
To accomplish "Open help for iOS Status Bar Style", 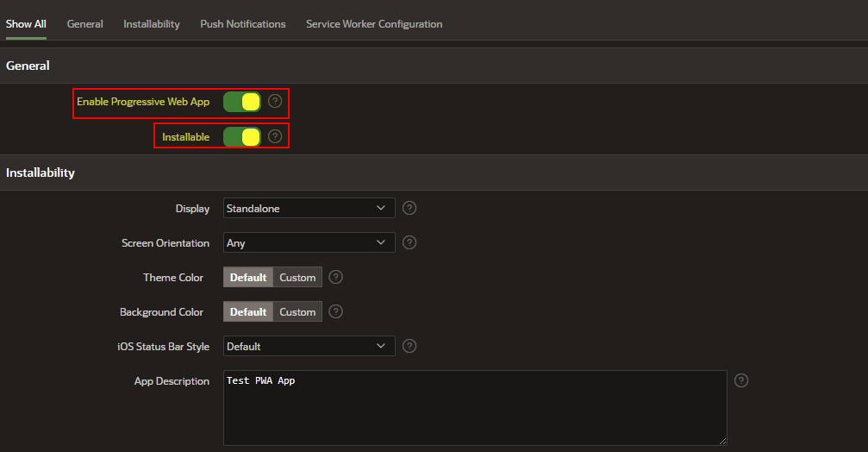I will 409,346.
